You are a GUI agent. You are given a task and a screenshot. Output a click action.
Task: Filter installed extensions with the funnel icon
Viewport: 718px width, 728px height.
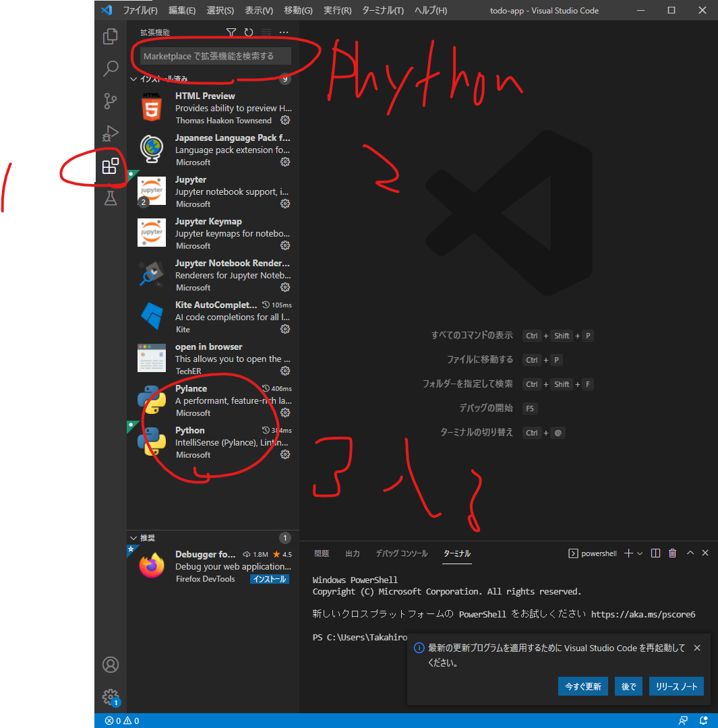(x=231, y=32)
